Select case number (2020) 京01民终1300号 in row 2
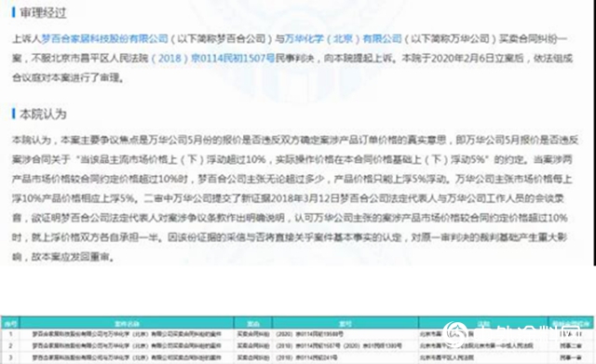 coord(372,345)
